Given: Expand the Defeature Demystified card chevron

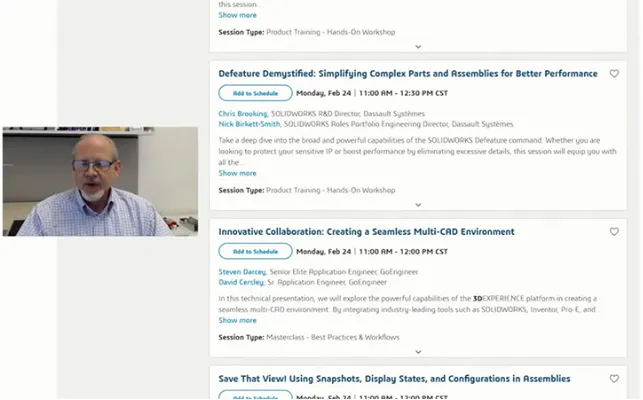Looking at the screenshot, I should [418, 205].
